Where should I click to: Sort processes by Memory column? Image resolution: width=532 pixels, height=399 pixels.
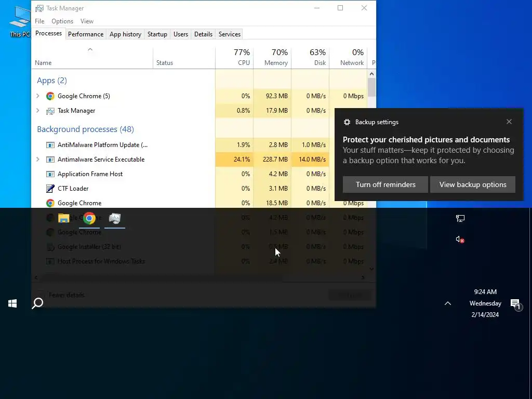272,58
